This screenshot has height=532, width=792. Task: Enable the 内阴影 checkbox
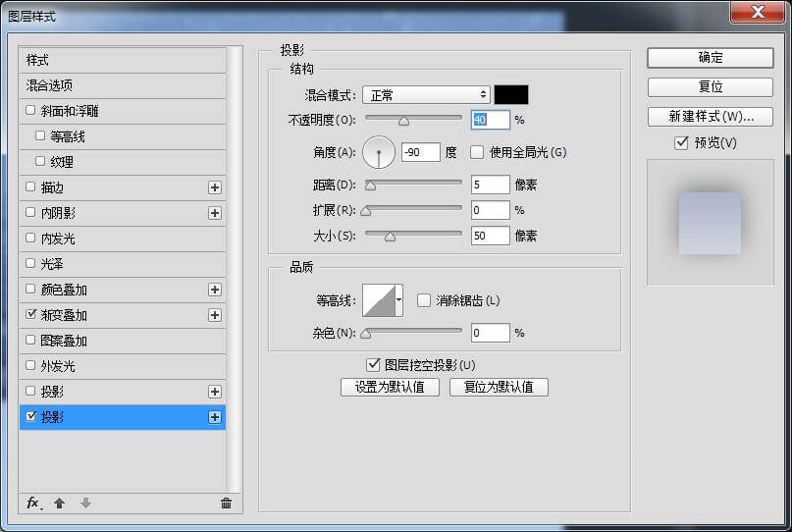[30, 212]
